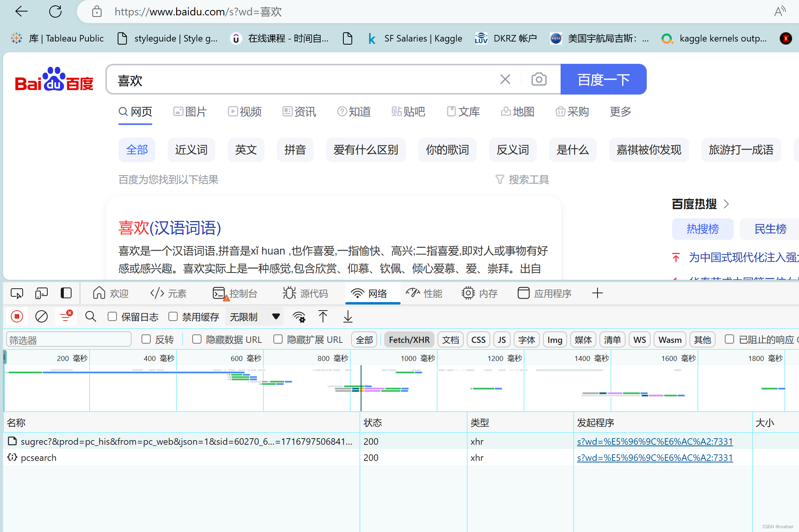Stop recording network log
Screen dimensions: 799x532
click(x=17, y=316)
